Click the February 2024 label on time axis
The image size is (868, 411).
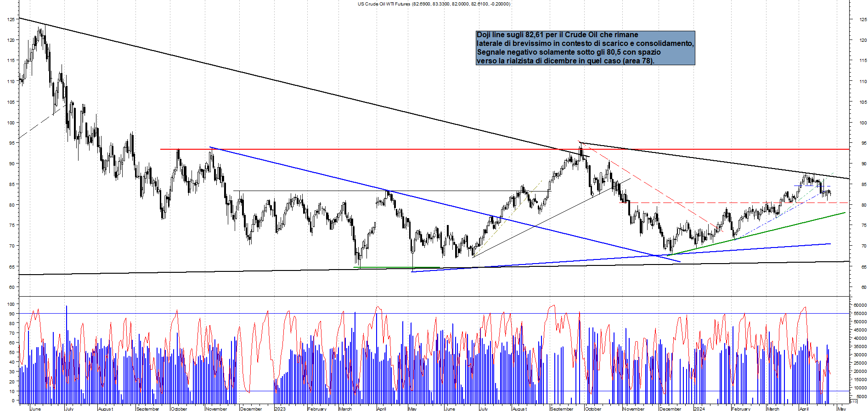click(x=741, y=409)
